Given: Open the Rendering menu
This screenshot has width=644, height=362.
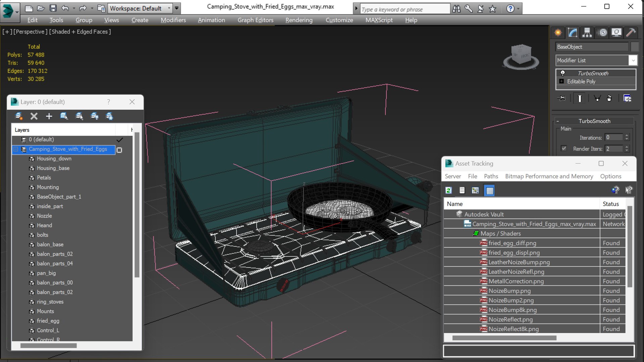Looking at the screenshot, I should (x=299, y=20).
